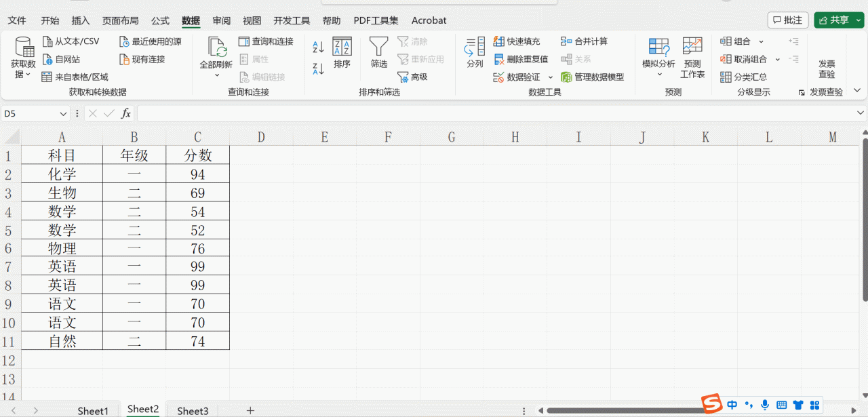Click the Sogou keyboard icon
The height and width of the screenshot is (417, 868).
pos(781,405)
